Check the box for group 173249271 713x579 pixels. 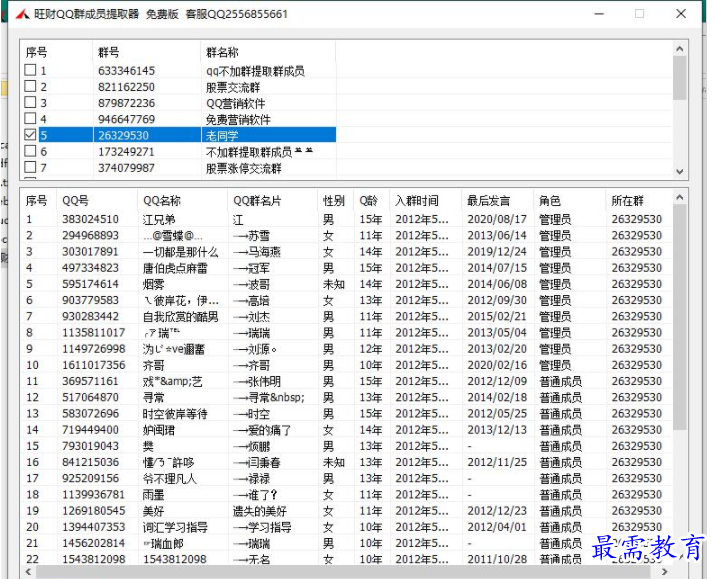[x=30, y=151]
